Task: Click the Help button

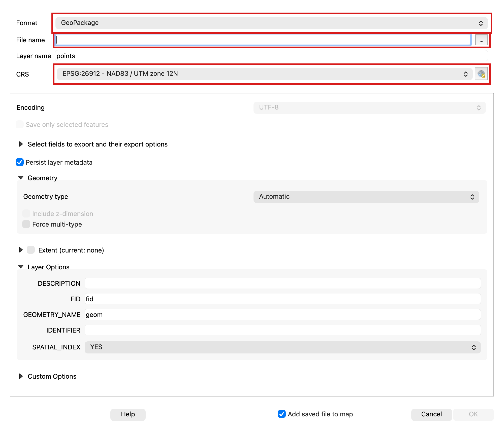Action: (128, 414)
